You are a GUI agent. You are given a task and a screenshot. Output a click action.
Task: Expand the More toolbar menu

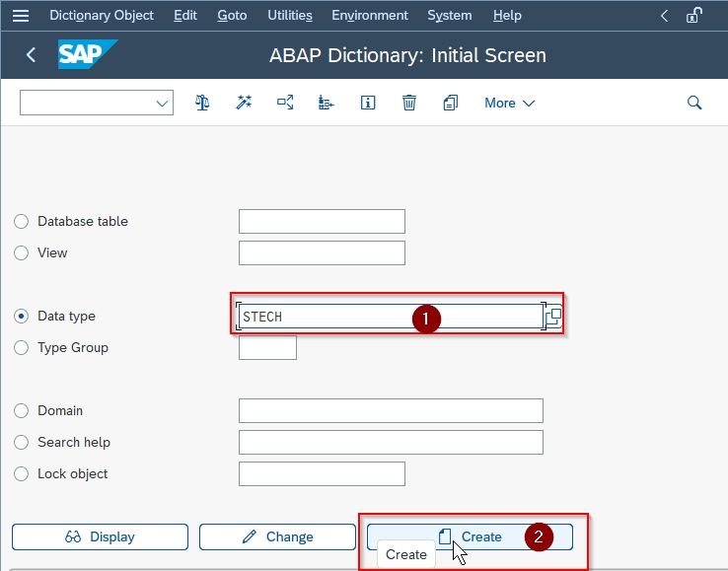click(509, 103)
